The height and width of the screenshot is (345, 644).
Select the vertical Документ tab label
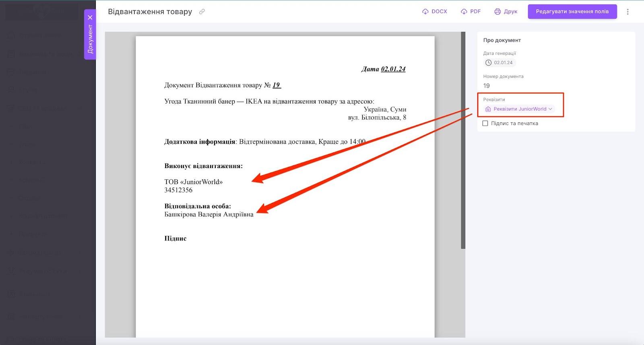(90, 39)
